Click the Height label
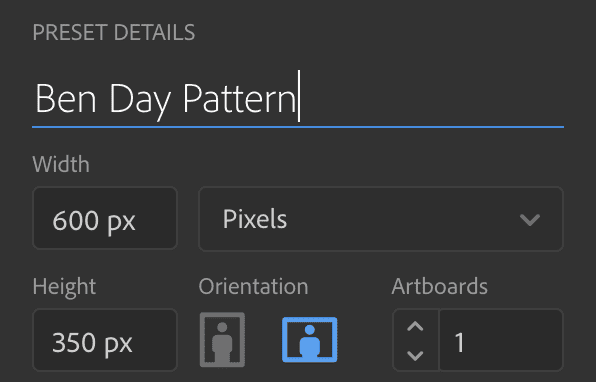Image resolution: width=596 pixels, height=382 pixels. pyautogui.click(x=64, y=287)
